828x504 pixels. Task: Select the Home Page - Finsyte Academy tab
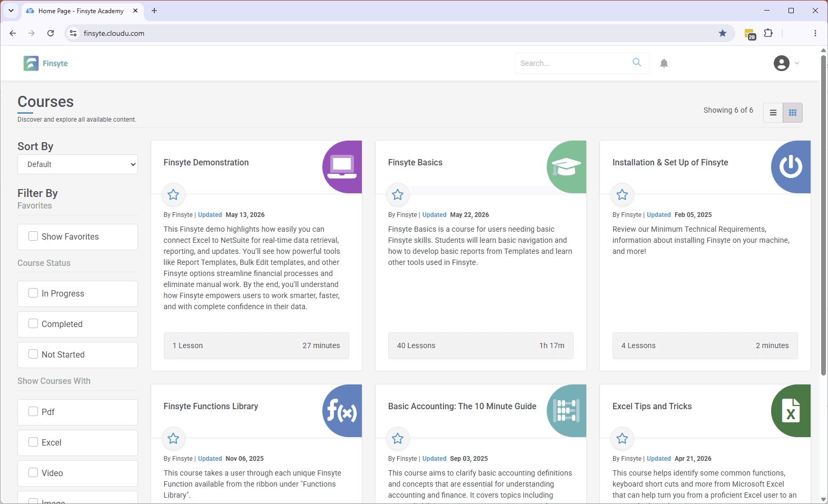pos(82,11)
